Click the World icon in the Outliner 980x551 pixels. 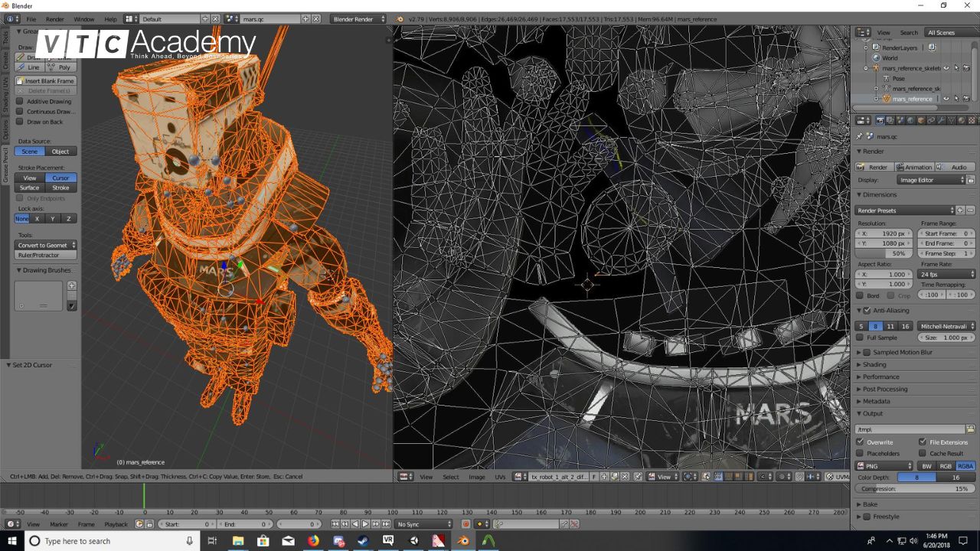point(877,57)
